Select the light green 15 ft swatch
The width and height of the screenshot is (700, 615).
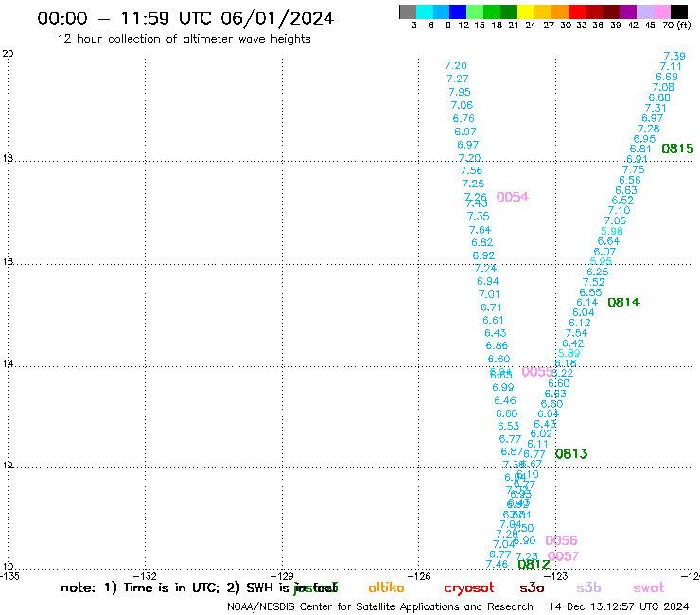tap(475, 11)
